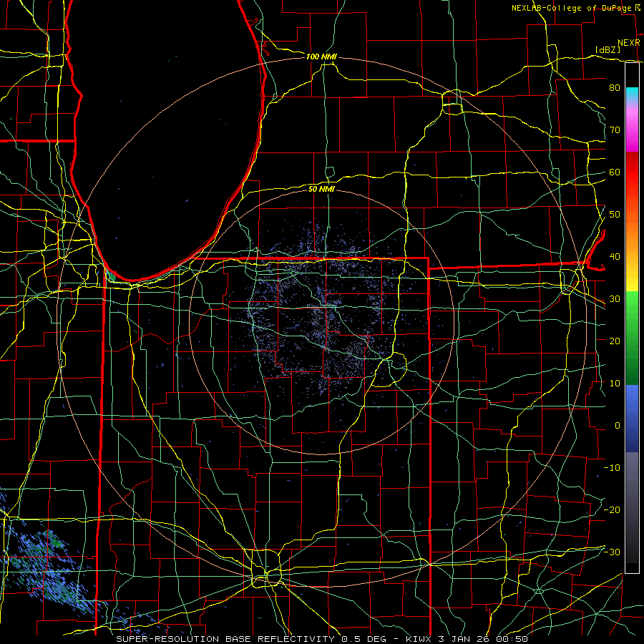Image resolution: width=644 pixels, height=644 pixels.
Task: Click the "00:50" timestamp in the caption
Action: [x=513, y=639]
